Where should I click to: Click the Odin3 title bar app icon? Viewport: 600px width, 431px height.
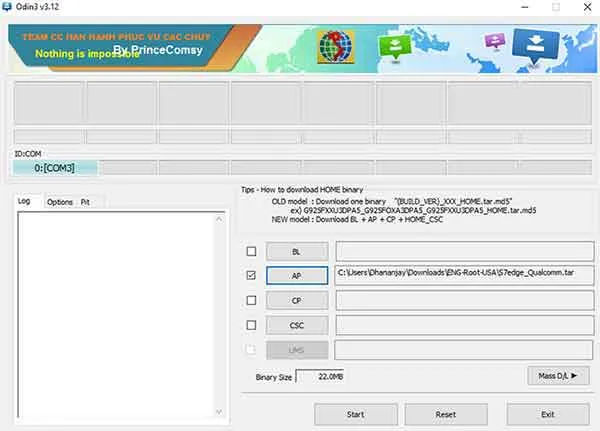[9, 8]
